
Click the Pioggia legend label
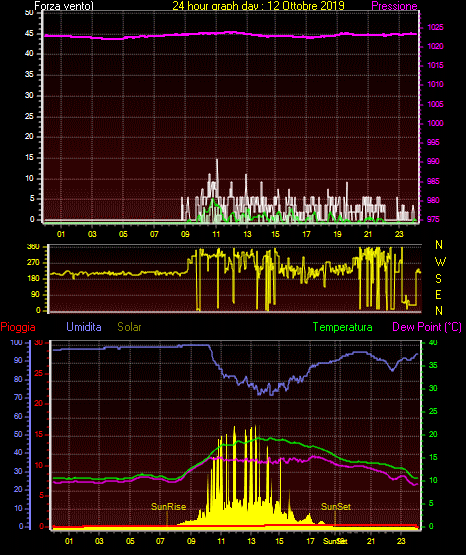point(18,327)
